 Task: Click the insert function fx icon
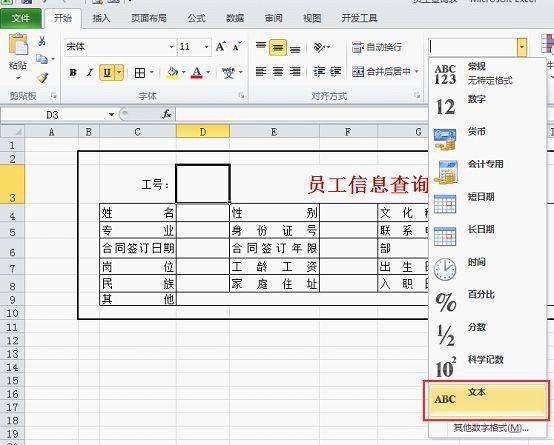[166, 115]
